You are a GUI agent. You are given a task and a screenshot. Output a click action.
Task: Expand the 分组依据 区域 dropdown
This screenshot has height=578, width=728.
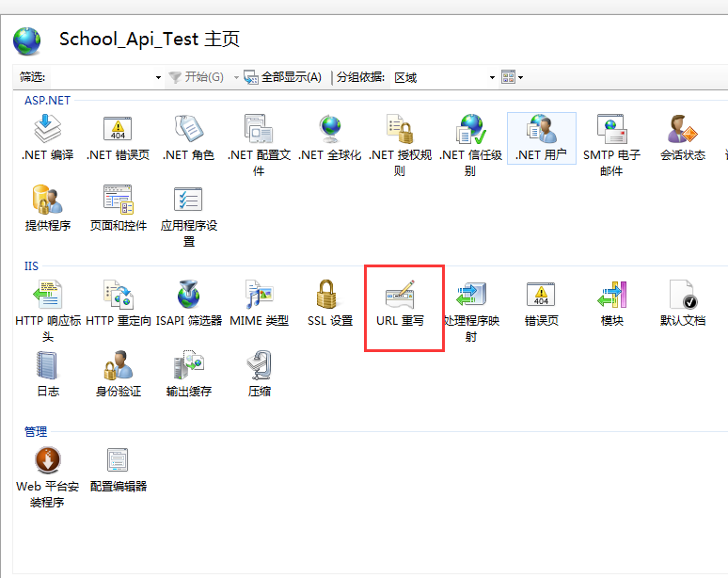coord(492,77)
